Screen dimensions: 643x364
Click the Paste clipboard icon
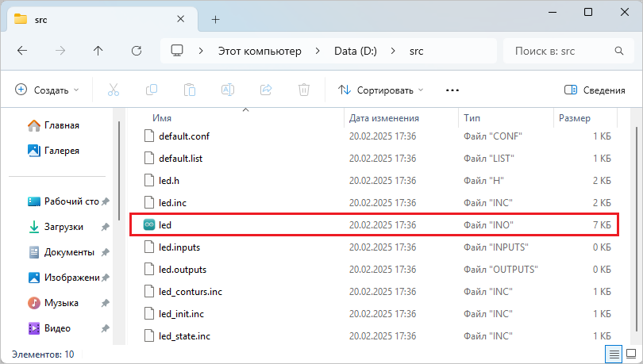[x=190, y=90]
